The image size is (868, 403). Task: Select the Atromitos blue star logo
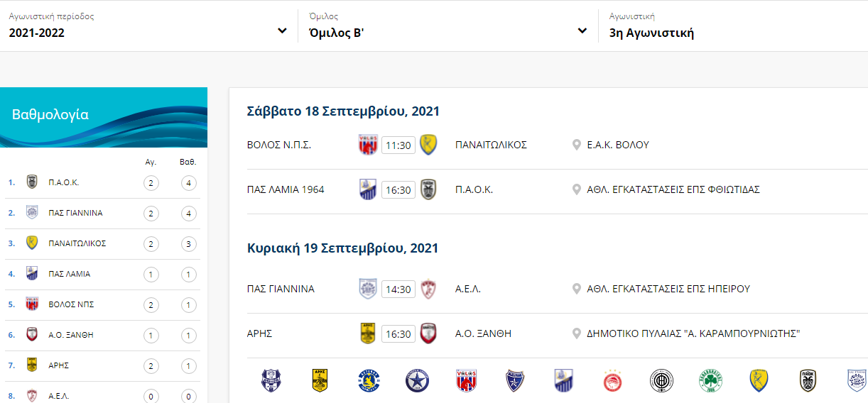[x=417, y=381]
